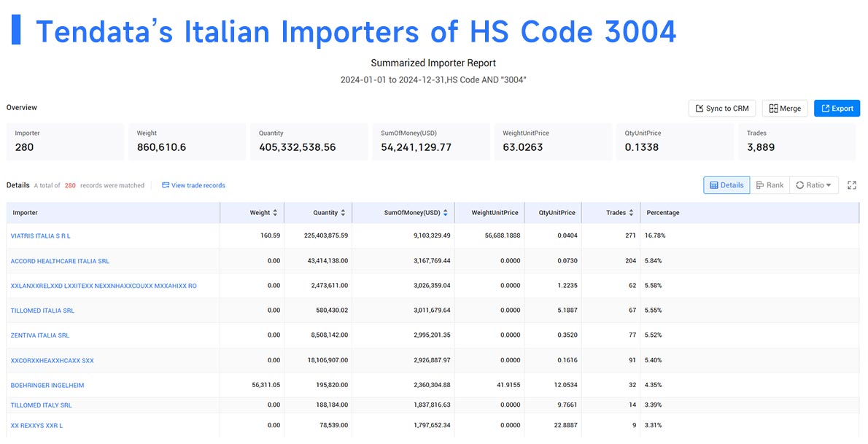
Task: Click BOEHRINGER weight 56,311.05
Action: pos(266,386)
